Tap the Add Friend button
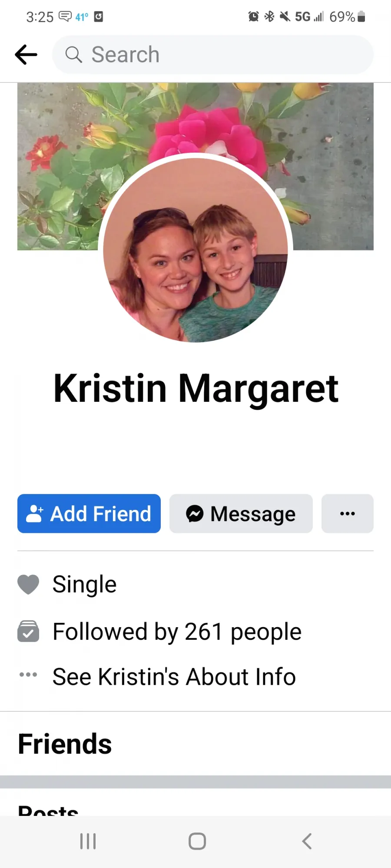This screenshot has height=868, width=391. pos(89,513)
